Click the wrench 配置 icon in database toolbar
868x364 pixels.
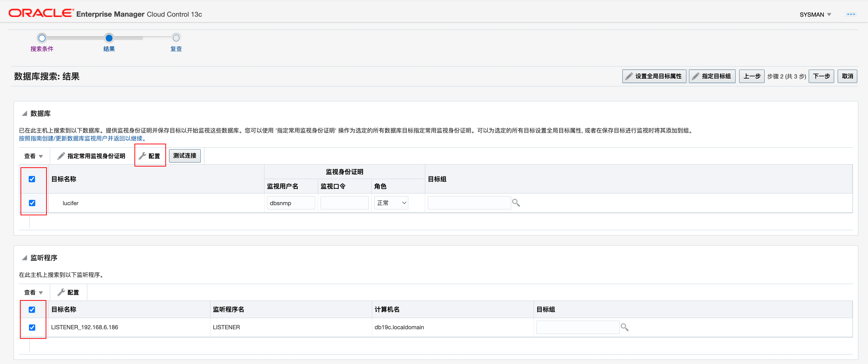tap(142, 156)
